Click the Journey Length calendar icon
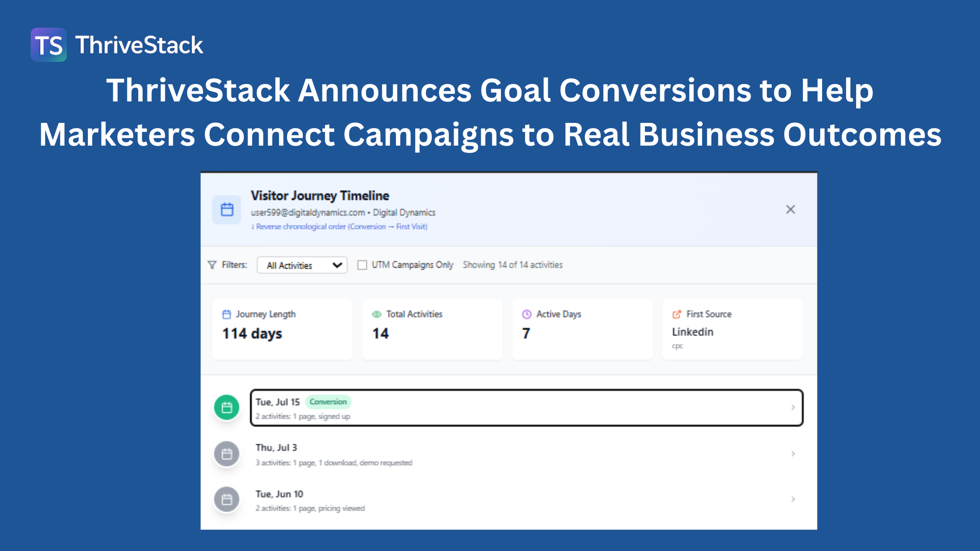 [x=227, y=314]
